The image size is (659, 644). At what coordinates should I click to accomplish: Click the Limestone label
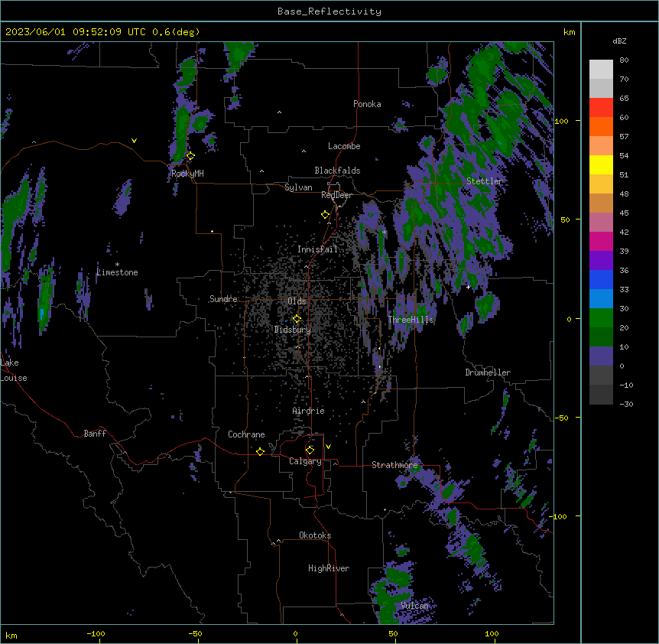point(117,272)
